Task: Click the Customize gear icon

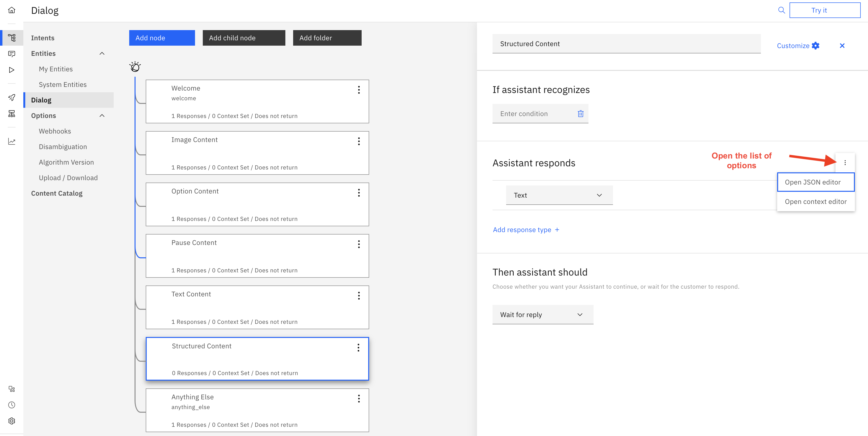Action: pos(816,45)
